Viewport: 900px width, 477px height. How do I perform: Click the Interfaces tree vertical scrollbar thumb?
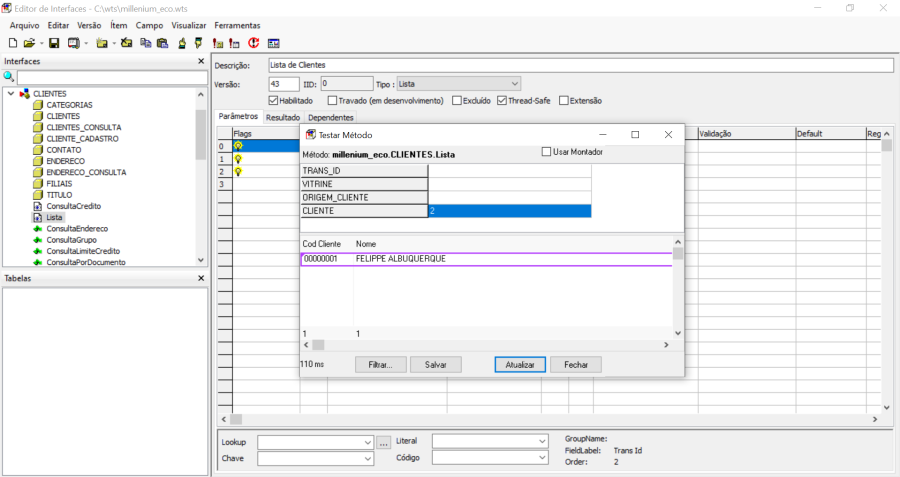[200, 134]
